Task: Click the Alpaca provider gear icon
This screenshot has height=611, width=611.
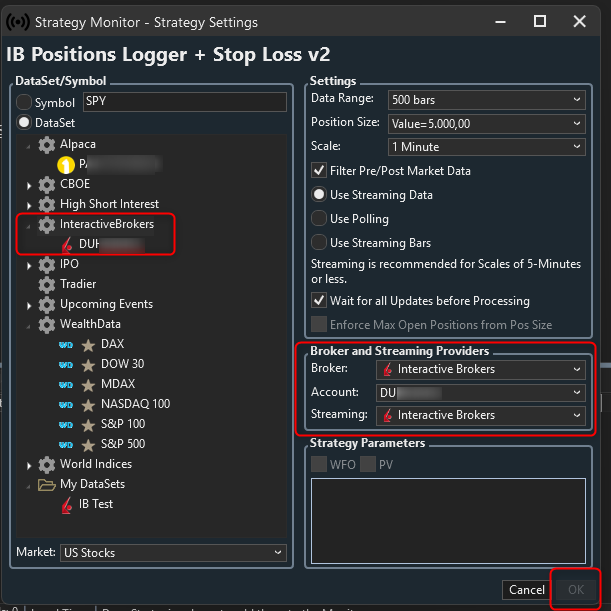Action: coord(47,145)
